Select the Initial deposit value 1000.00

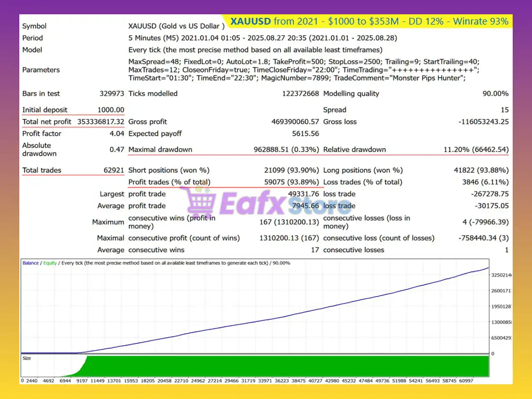click(111, 110)
